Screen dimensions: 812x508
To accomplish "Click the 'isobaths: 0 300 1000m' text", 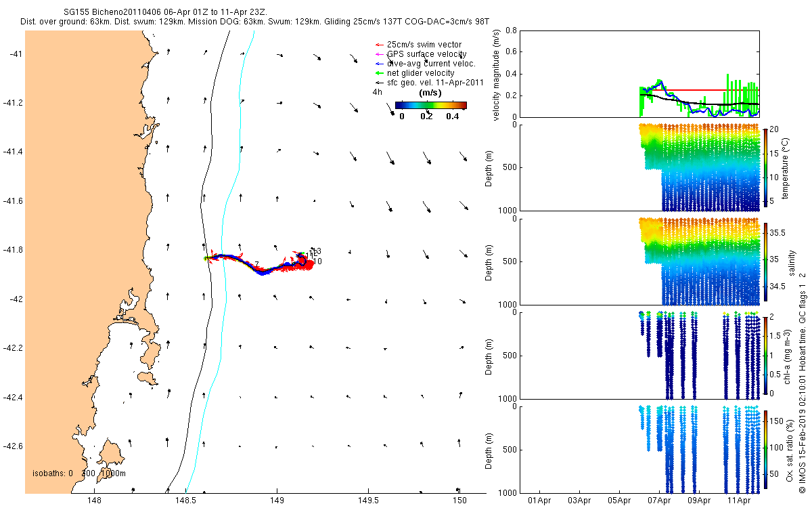I will click(x=79, y=473).
